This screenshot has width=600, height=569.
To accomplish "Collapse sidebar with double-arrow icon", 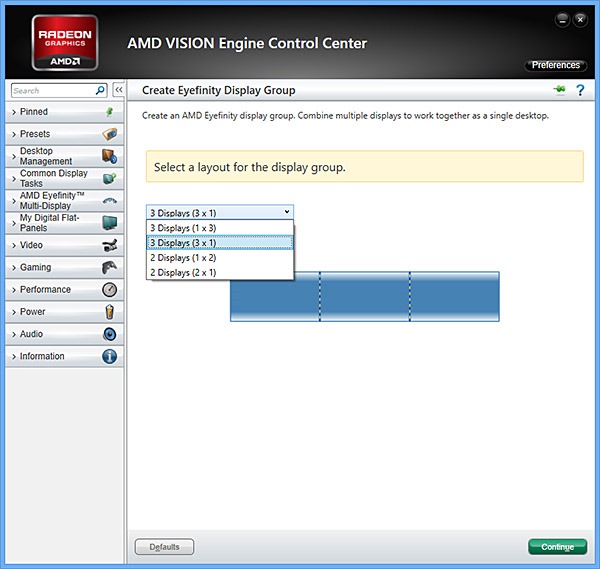I will pyautogui.click(x=117, y=90).
